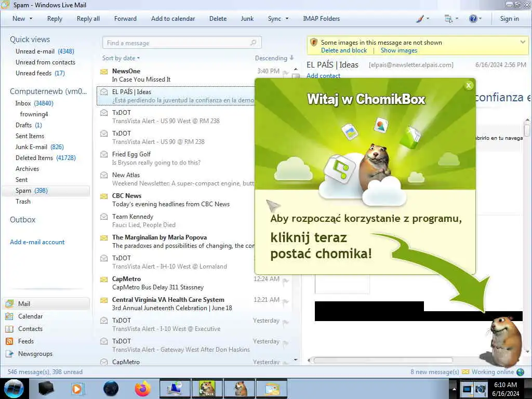The image size is (532, 399).
Task: Click the Find a message field
Action: [x=182, y=43]
